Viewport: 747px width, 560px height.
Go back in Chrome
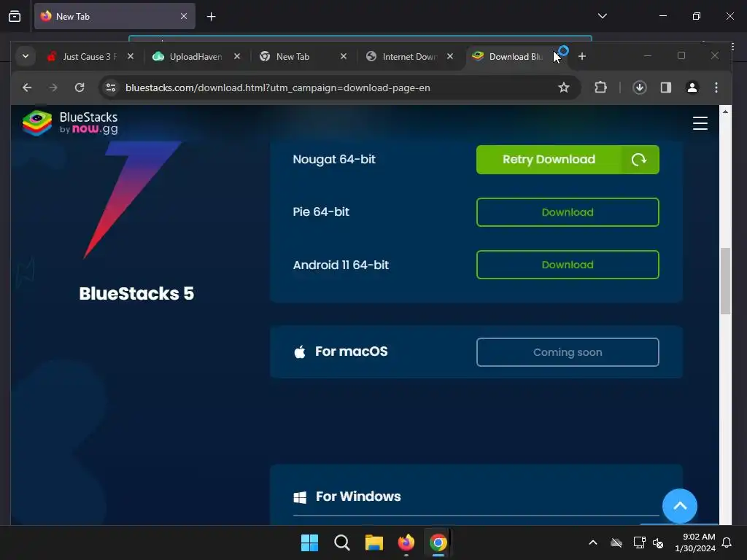(x=27, y=87)
